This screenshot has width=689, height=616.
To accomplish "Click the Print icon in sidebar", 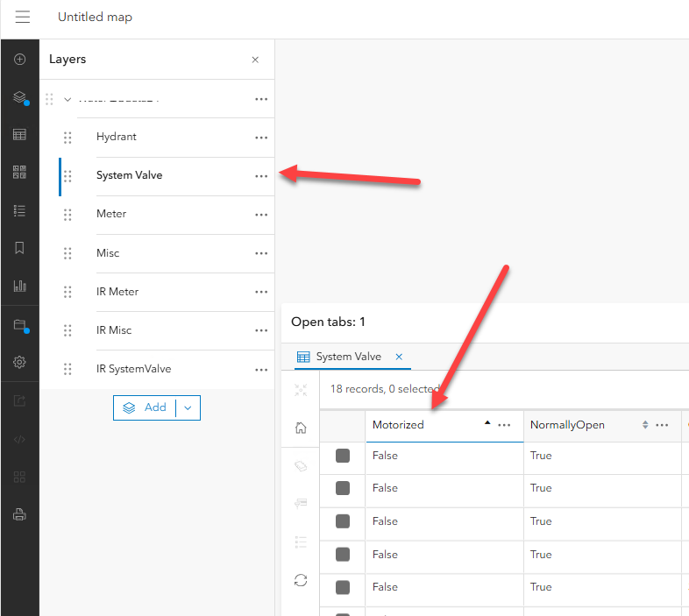I will [x=19, y=514].
